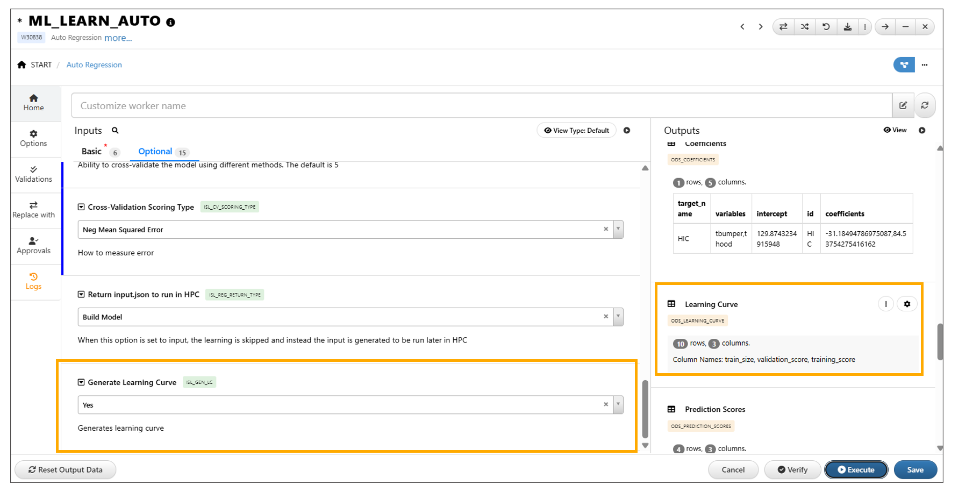
Task: Click the Reset Output Data button
Action: (66, 470)
